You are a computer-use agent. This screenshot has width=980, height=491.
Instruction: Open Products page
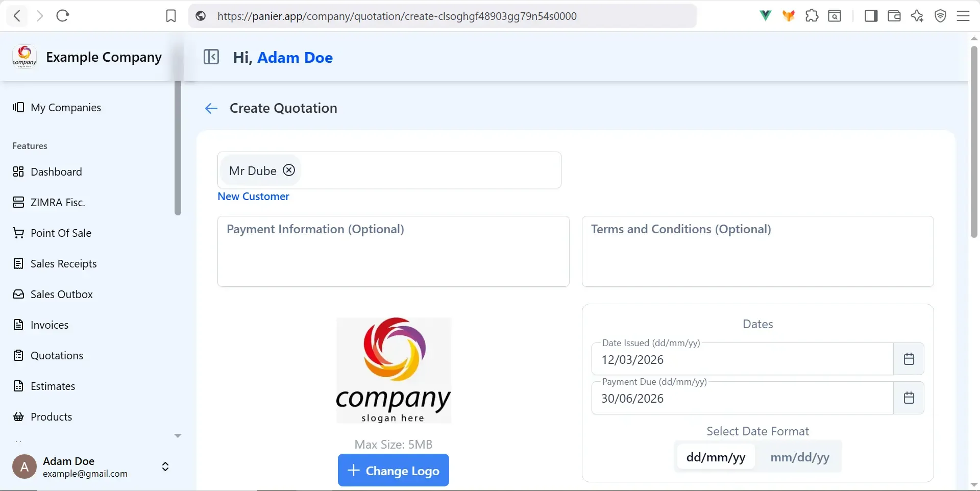tap(42, 416)
